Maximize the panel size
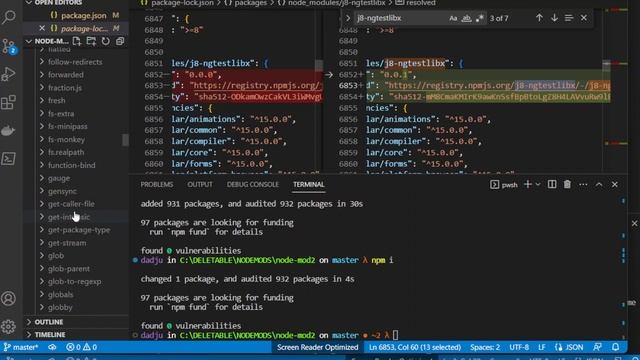640x360 pixels. (x=599, y=184)
